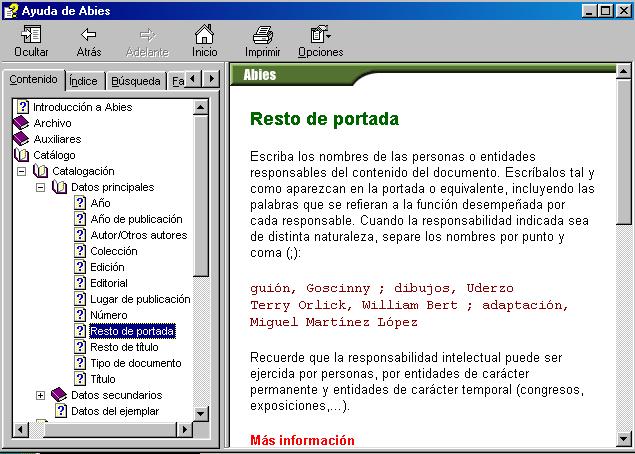
Task: Hide the navigation pane with Ocultar
Action: tap(31, 40)
